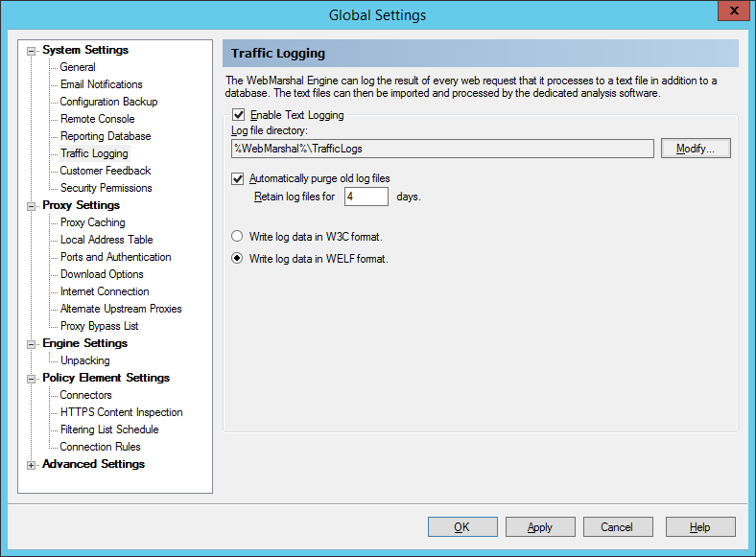The image size is (756, 557).
Task: Go to Filtering List Schedule
Action: click(109, 429)
